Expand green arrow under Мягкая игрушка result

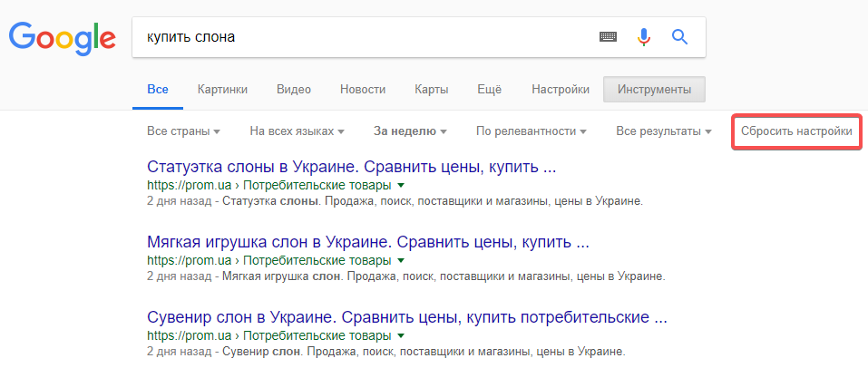[x=401, y=260]
